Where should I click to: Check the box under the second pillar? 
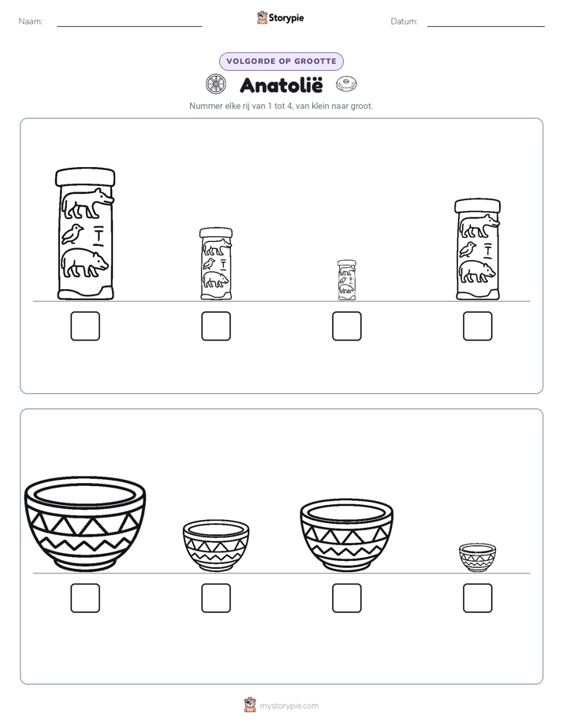[x=216, y=326]
